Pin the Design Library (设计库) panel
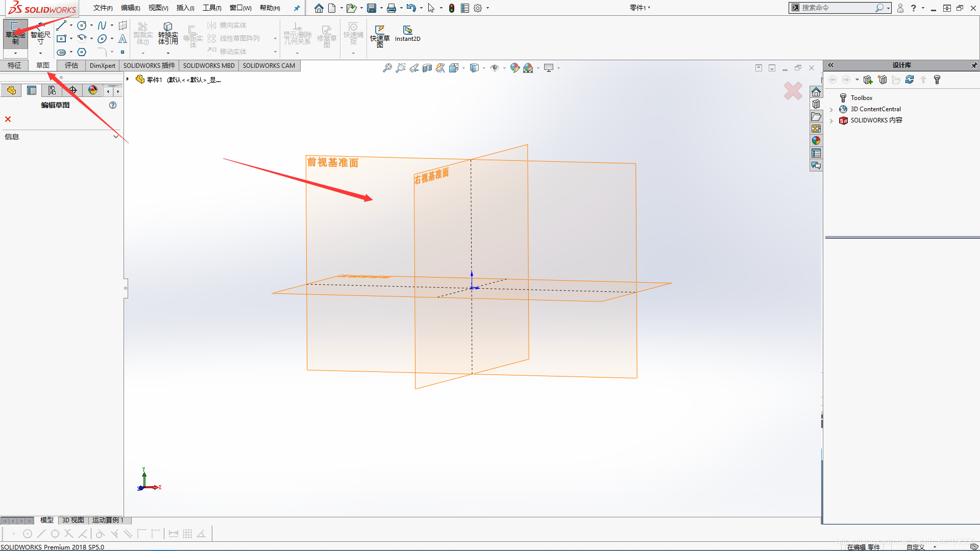This screenshot has height=551, width=980. tap(974, 65)
